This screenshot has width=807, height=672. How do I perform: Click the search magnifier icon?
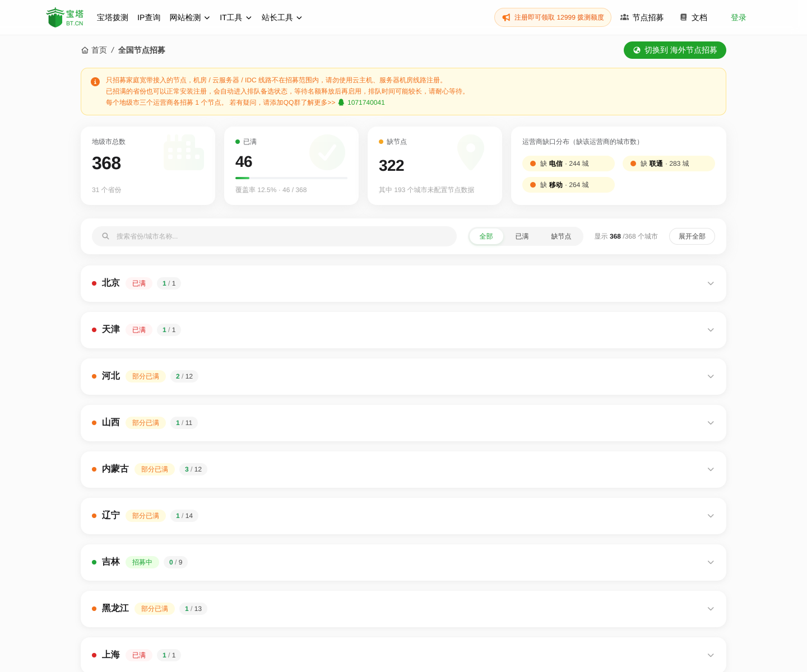(x=105, y=236)
